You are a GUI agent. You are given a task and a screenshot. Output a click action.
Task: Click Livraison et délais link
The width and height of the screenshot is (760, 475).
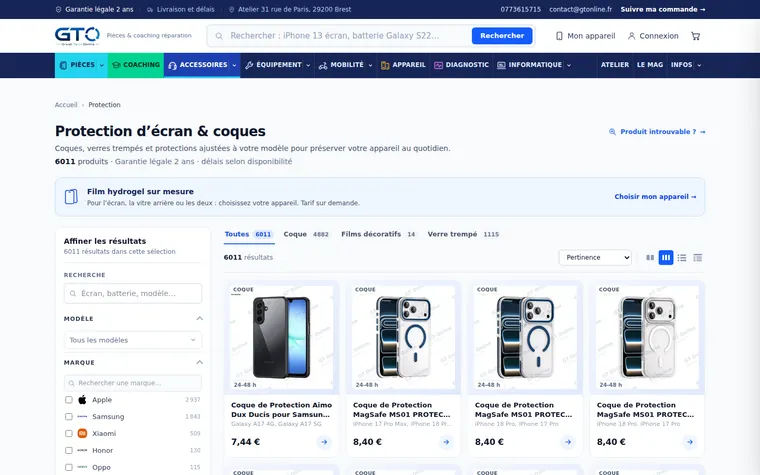pos(181,9)
